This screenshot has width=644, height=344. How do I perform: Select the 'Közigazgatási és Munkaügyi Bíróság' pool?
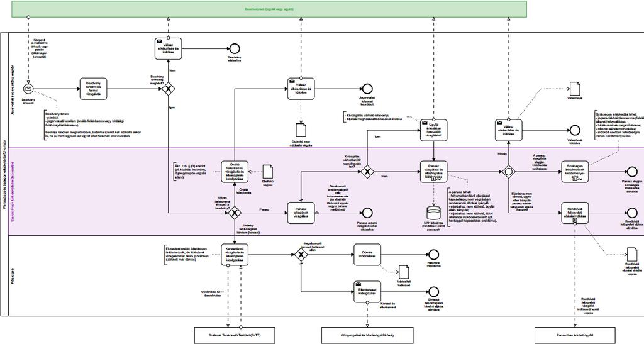367,335
